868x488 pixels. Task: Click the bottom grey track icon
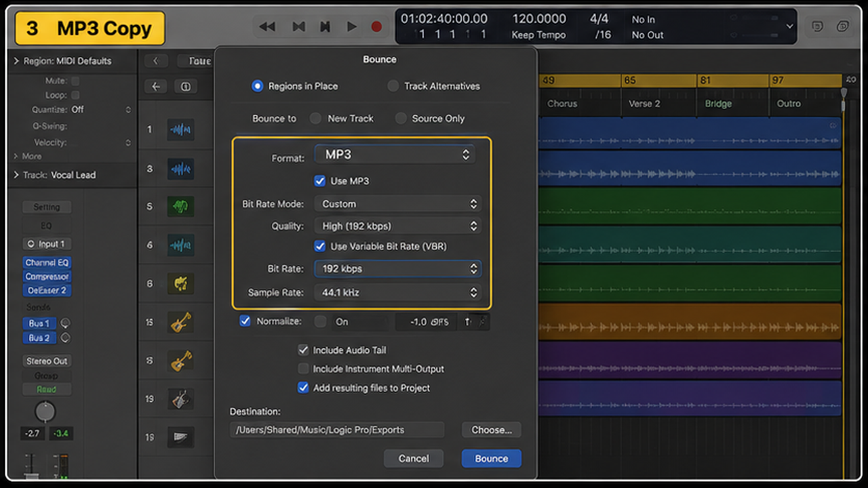pos(180,437)
